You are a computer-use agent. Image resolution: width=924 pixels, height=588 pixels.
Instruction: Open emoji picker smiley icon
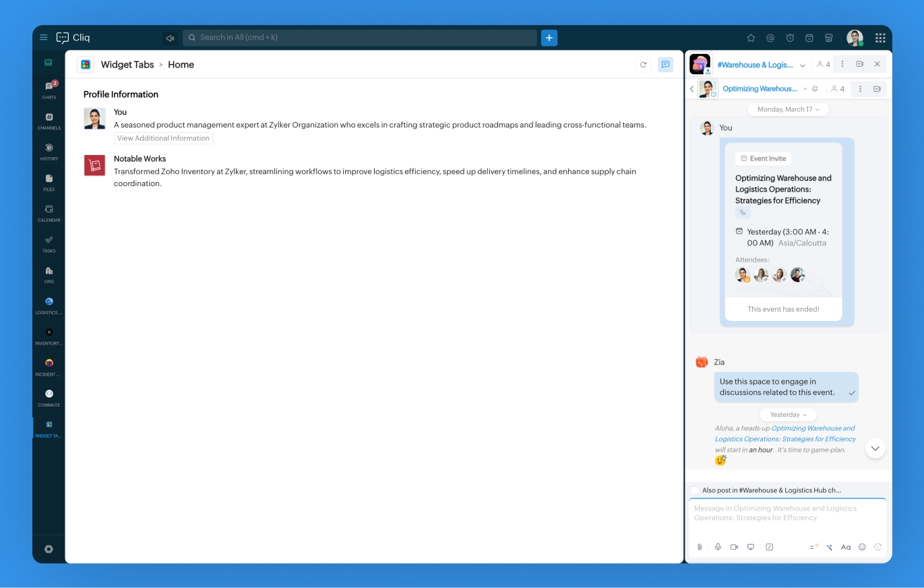click(862, 547)
